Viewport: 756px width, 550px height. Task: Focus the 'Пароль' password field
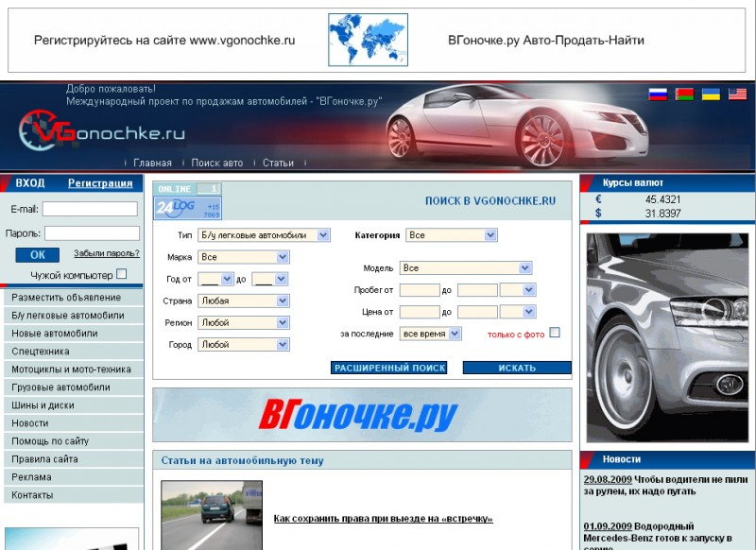92,233
